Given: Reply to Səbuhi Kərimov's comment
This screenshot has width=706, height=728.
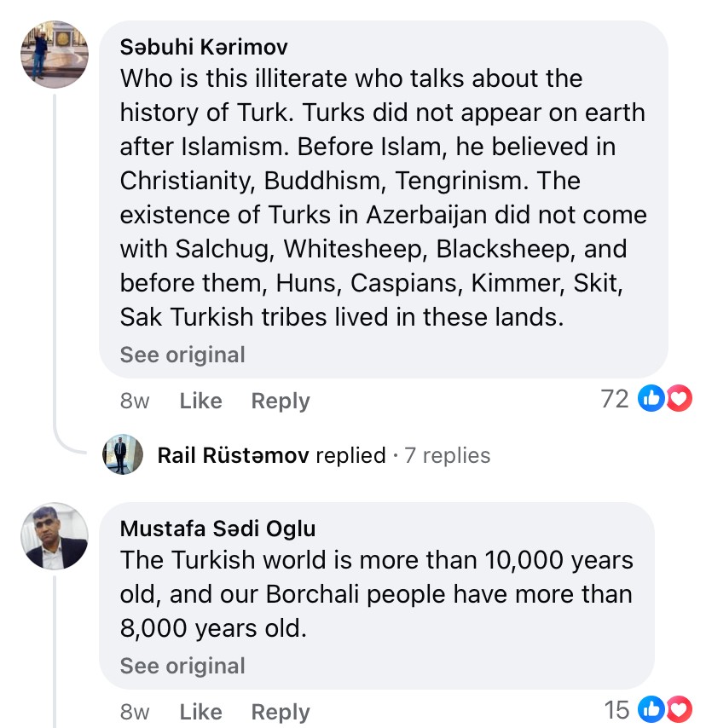Looking at the screenshot, I should [281, 401].
